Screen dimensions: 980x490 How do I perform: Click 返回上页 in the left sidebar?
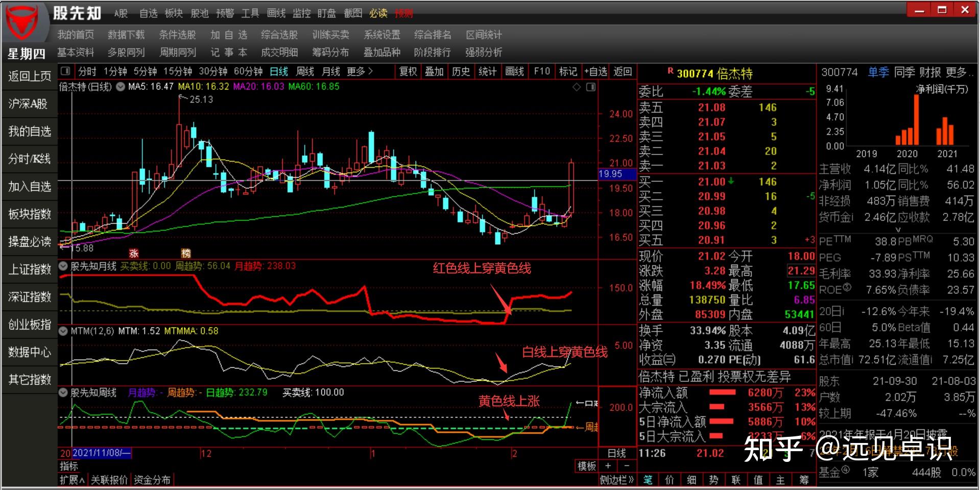(x=30, y=77)
